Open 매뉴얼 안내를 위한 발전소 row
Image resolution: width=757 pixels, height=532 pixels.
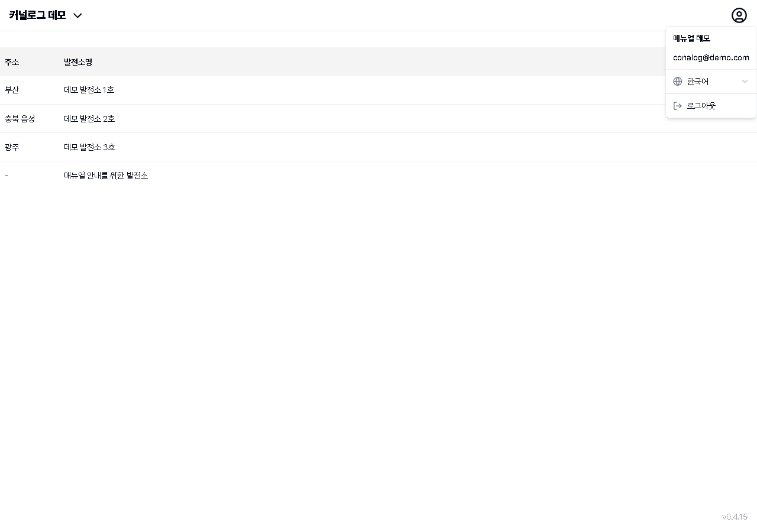click(x=106, y=176)
